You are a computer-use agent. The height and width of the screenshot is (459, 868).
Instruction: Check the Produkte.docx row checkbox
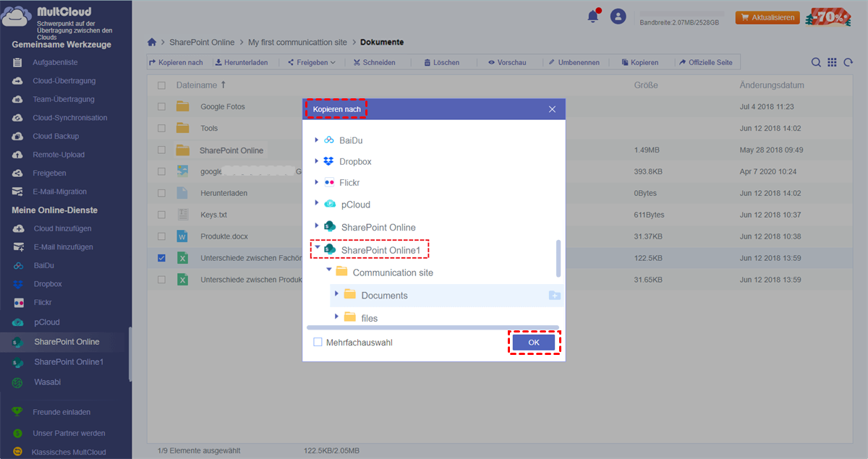(x=161, y=236)
